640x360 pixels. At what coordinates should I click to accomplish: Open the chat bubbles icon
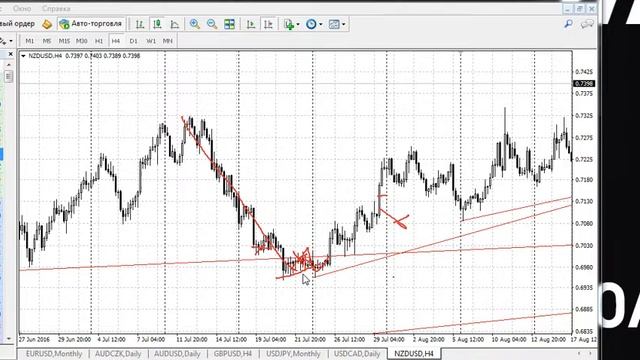click(x=587, y=24)
